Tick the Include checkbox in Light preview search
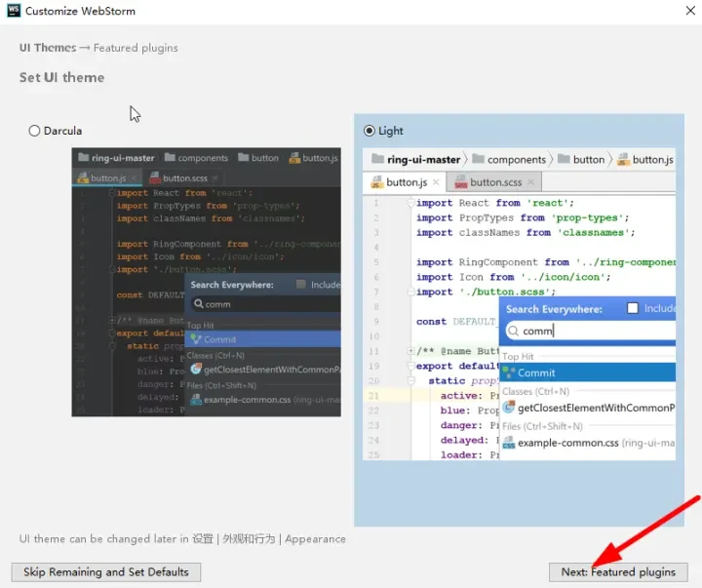This screenshot has height=588, width=702. click(x=633, y=308)
